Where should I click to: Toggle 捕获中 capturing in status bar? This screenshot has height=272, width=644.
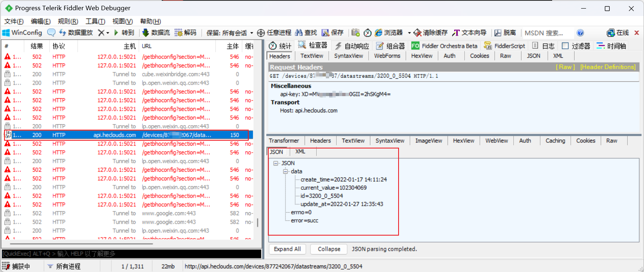pos(16,266)
